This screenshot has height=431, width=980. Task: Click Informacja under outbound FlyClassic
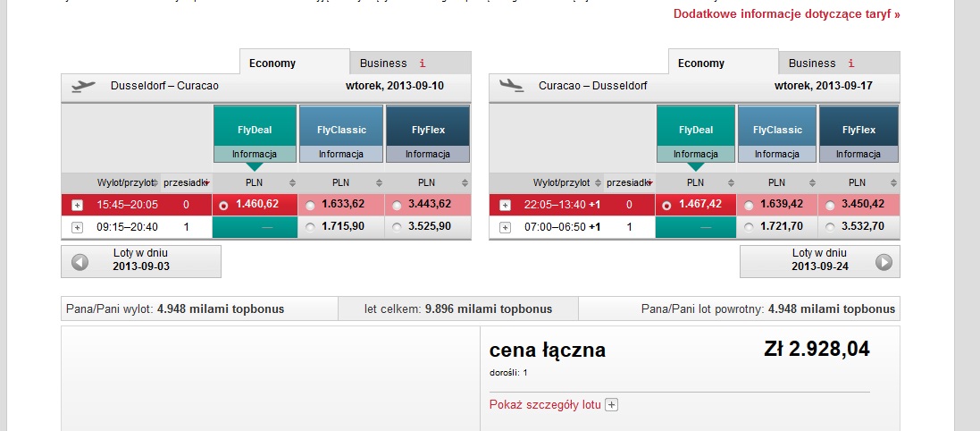[341, 154]
